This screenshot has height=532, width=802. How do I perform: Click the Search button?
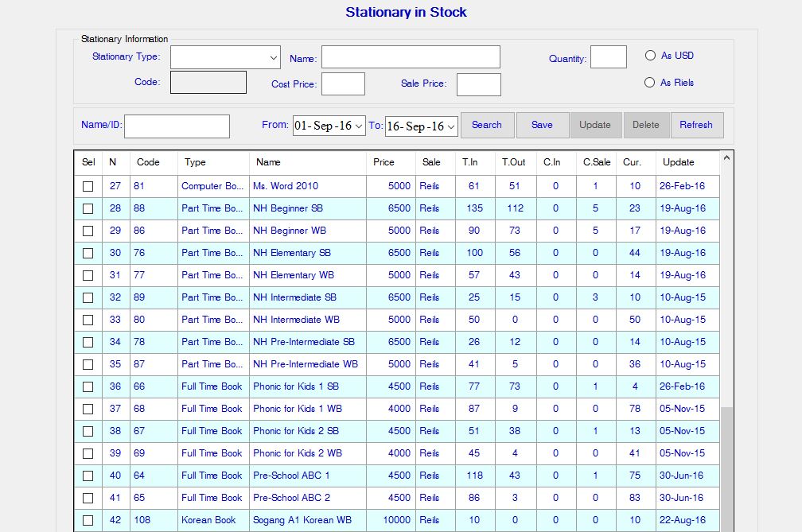pos(487,125)
